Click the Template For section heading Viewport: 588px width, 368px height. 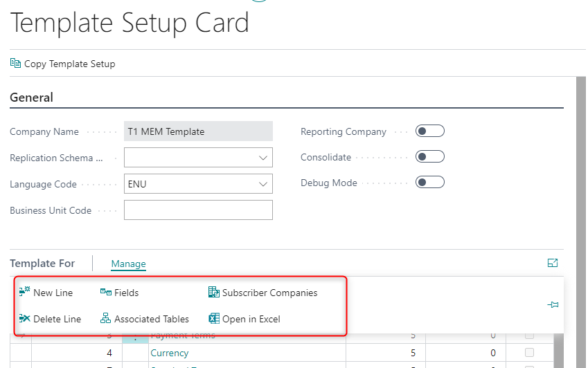pos(42,263)
